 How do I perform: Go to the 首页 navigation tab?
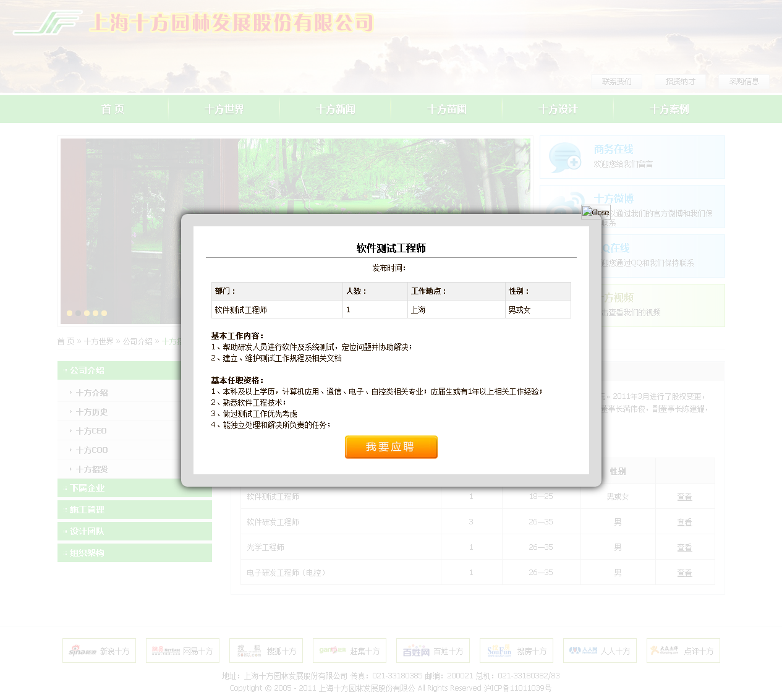tap(113, 109)
